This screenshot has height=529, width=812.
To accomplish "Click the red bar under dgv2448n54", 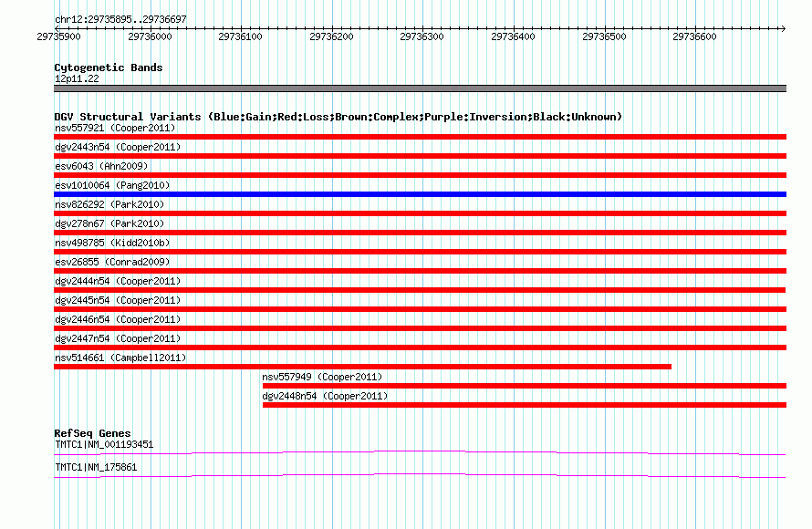I will pyautogui.click(x=525, y=405).
